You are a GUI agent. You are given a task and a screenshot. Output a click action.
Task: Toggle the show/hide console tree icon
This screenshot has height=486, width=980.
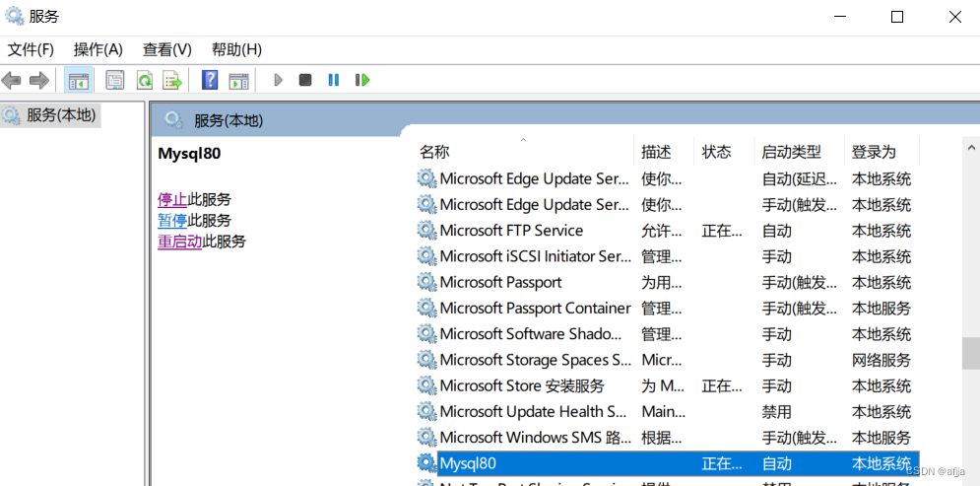[78, 80]
